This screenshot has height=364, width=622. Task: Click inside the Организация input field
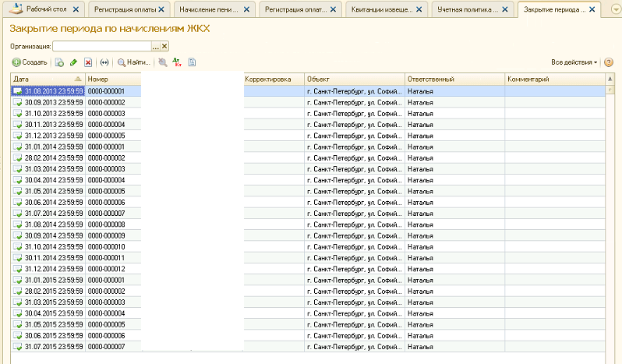click(101, 47)
